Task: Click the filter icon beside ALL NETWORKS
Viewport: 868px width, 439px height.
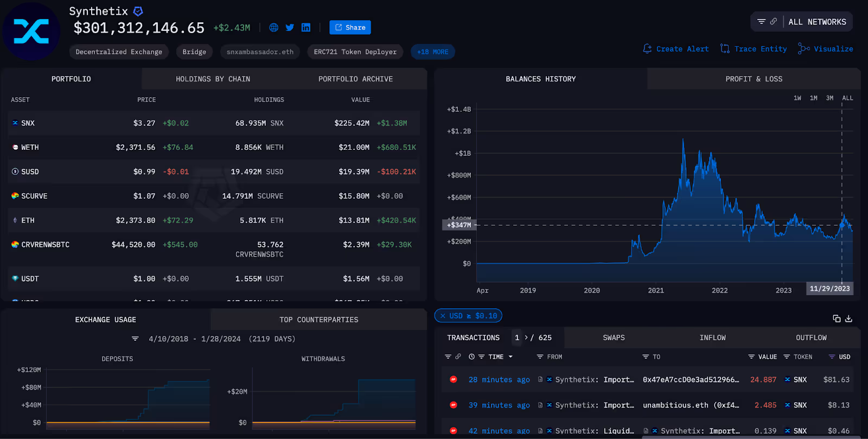Action: point(761,22)
